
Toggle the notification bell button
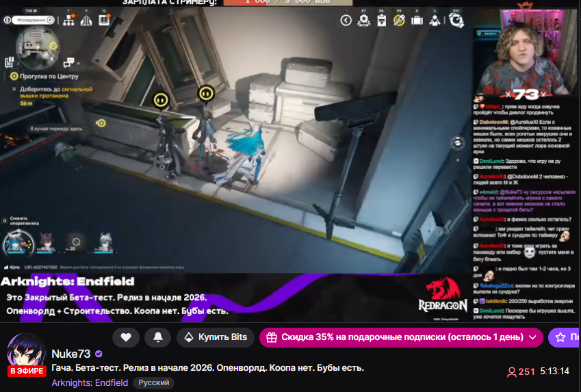pos(158,337)
